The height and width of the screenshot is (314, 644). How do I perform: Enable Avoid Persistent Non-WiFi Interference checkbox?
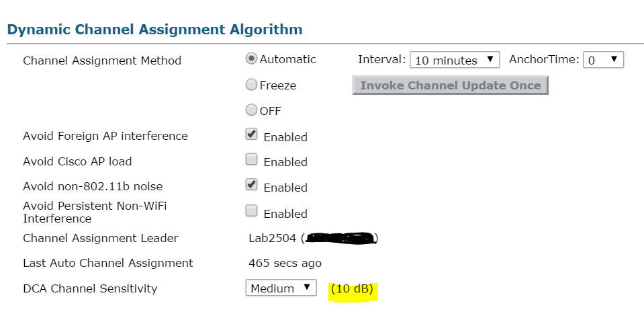[x=252, y=211]
